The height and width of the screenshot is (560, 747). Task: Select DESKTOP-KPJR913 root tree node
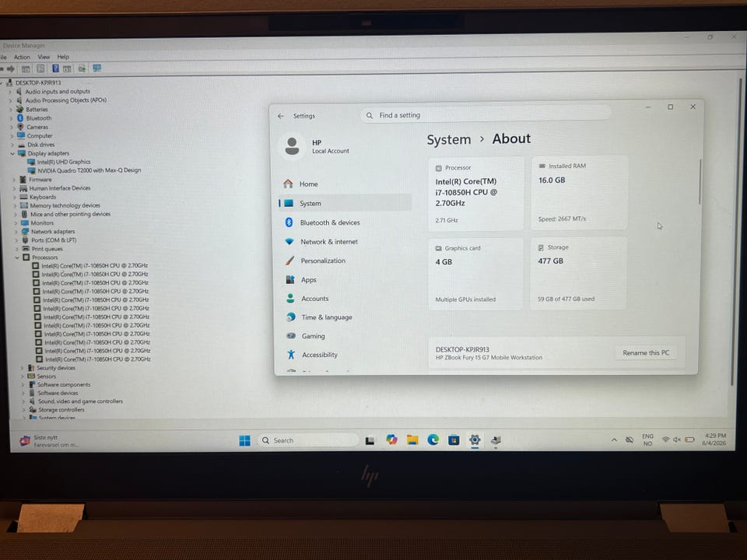click(38, 83)
